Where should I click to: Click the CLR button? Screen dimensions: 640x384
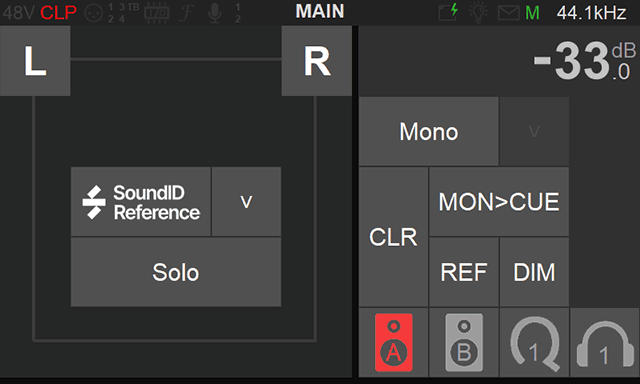click(393, 237)
